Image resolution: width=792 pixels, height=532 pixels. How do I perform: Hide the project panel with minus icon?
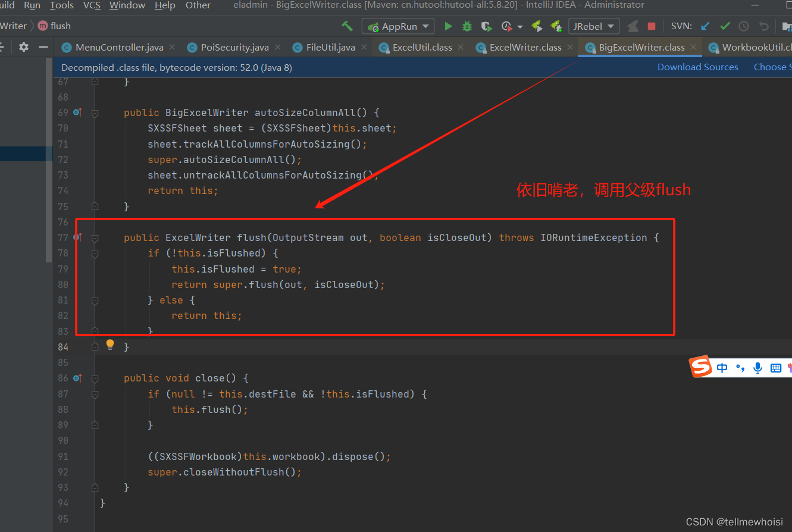[43, 47]
